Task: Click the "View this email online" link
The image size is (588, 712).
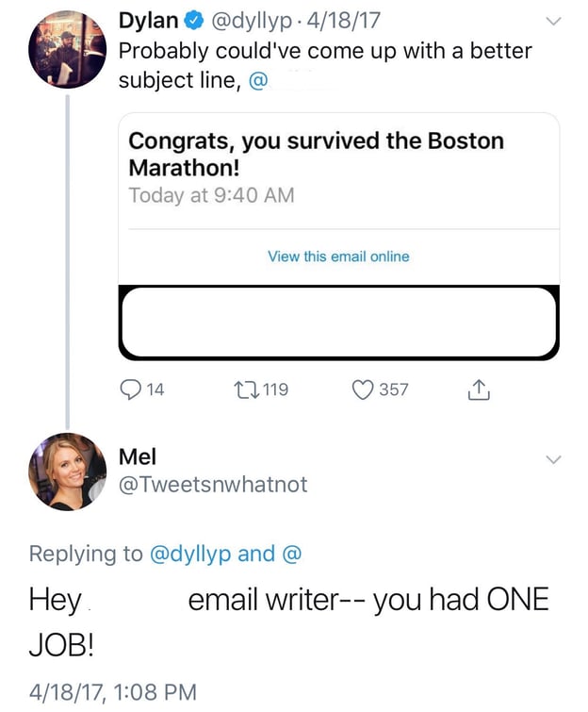Action: pyautogui.click(x=338, y=257)
